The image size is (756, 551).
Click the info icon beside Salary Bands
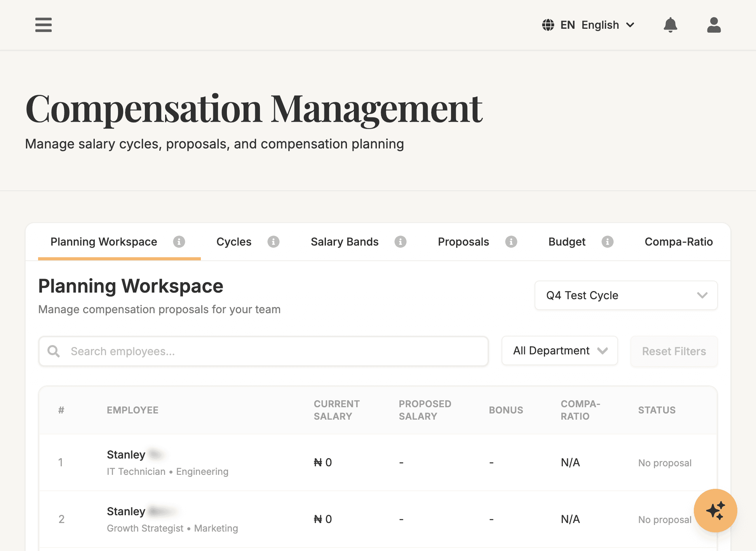[401, 242]
